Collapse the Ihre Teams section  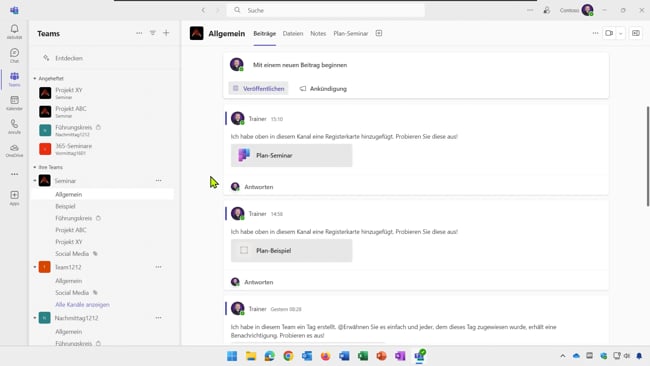[x=35, y=167]
